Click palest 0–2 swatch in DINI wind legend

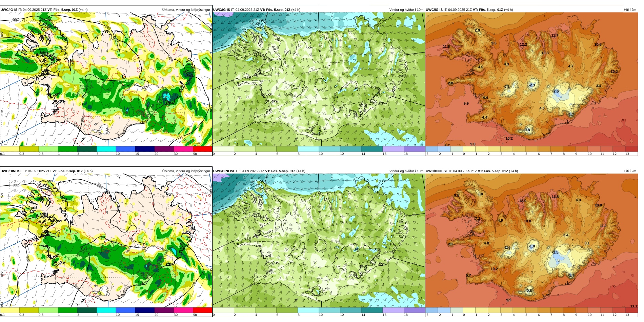(223, 310)
